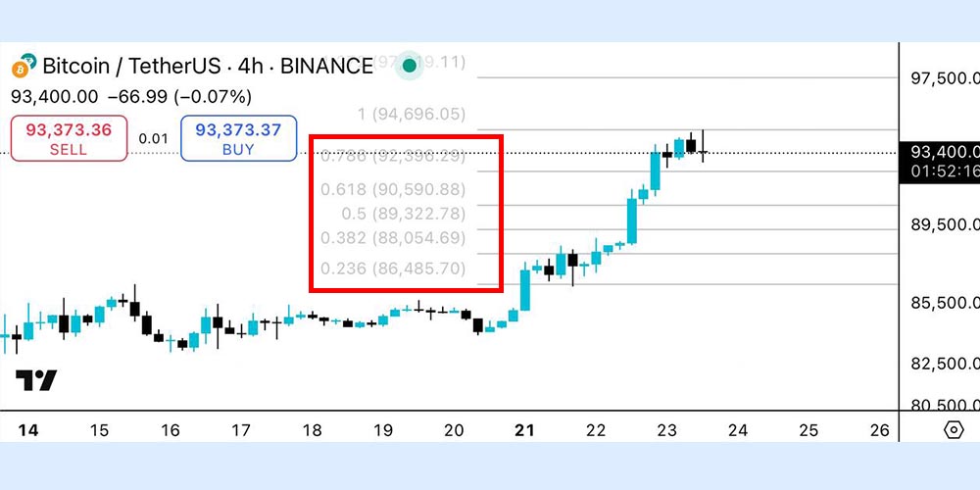Image resolution: width=980 pixels, height=490 pixels.
Task: Open chart settings hexagon icon on time axis
Action: [953, 429]
